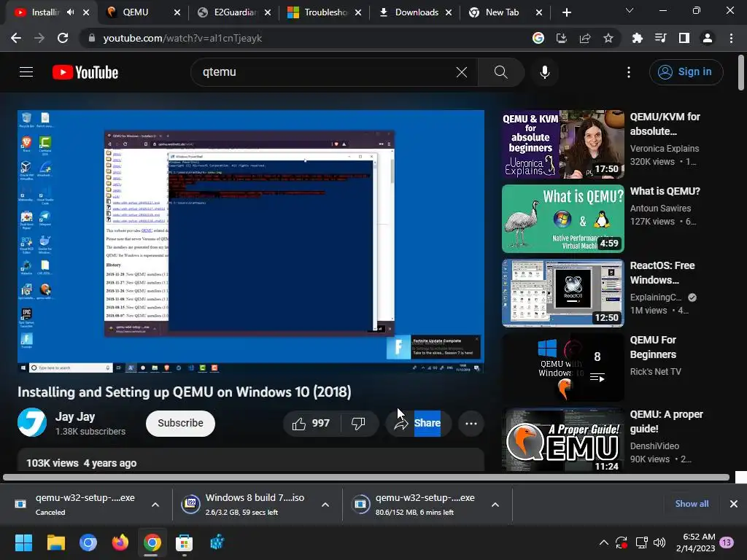The height and width of the screenshot is (560, 747).
Task: Open the tab search dropdown chevron
Action: [630, 10]
